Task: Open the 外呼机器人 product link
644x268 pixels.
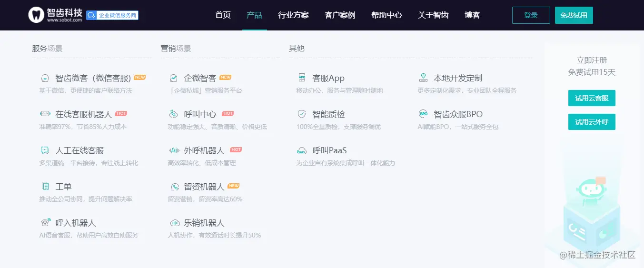Action: coord(204,150)
